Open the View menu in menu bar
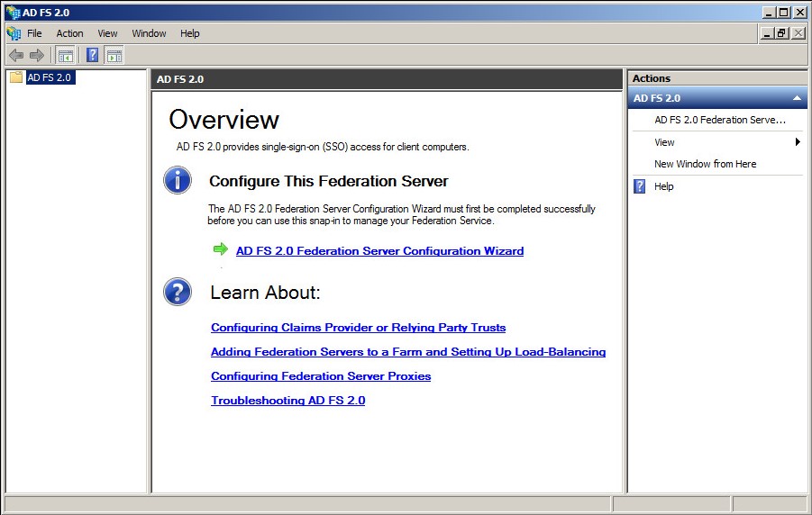812x515 pixels. coord(107,33)
